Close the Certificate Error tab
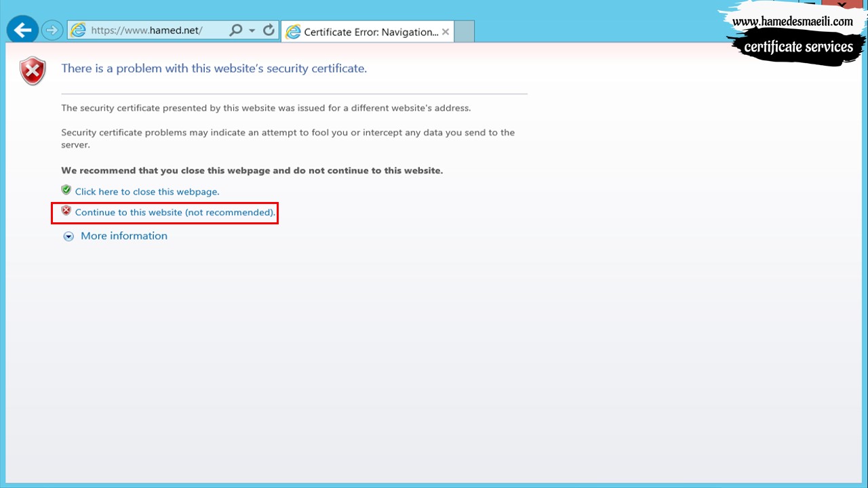This screenshot has height=488, width=868. [x=446, y=32]
